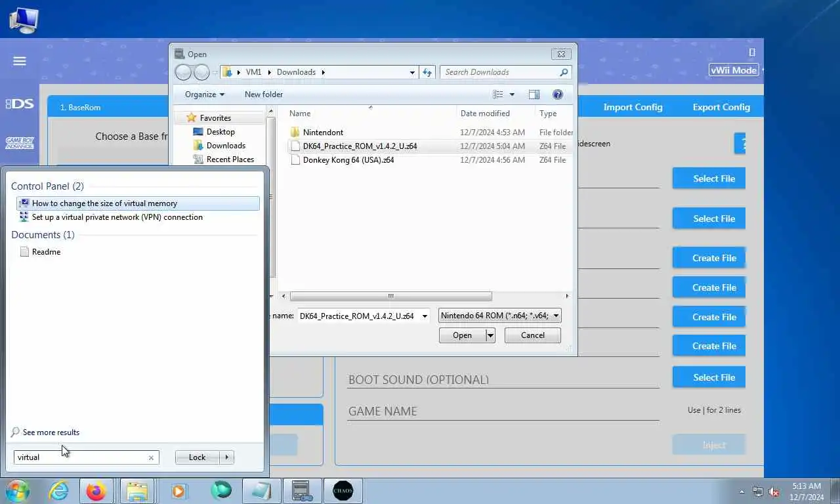Open the hamburger menu in the injector app

pyautogui.click(x=20, y=61)
